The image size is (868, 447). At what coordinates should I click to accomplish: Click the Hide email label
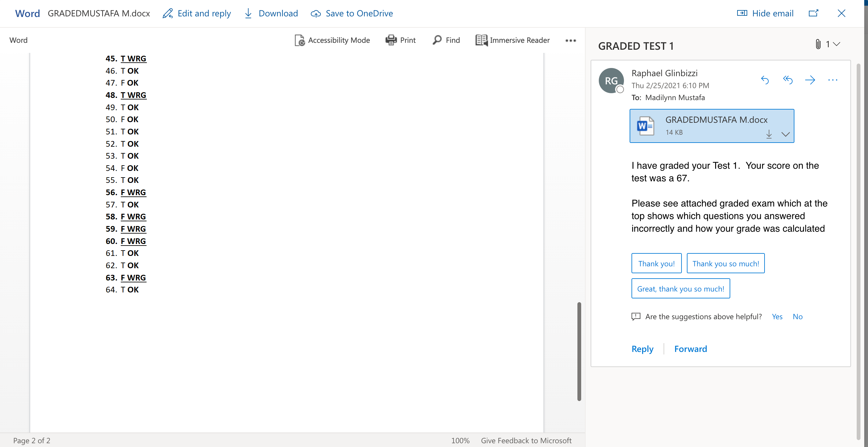(x=773, y=14)
